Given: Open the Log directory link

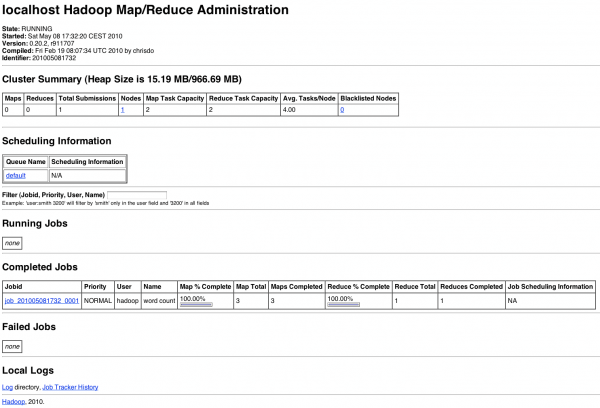Looking at the screenshot, I should (7, 387).
